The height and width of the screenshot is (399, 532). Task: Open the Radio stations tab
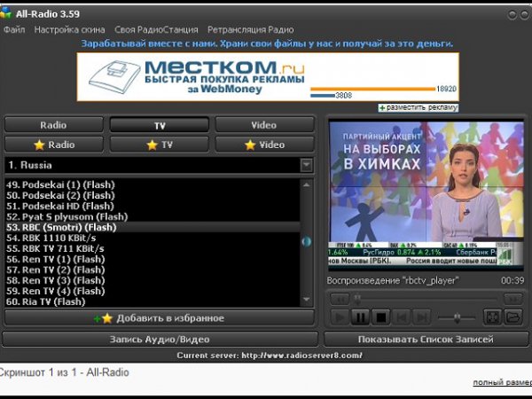click(x=53, y=125)
